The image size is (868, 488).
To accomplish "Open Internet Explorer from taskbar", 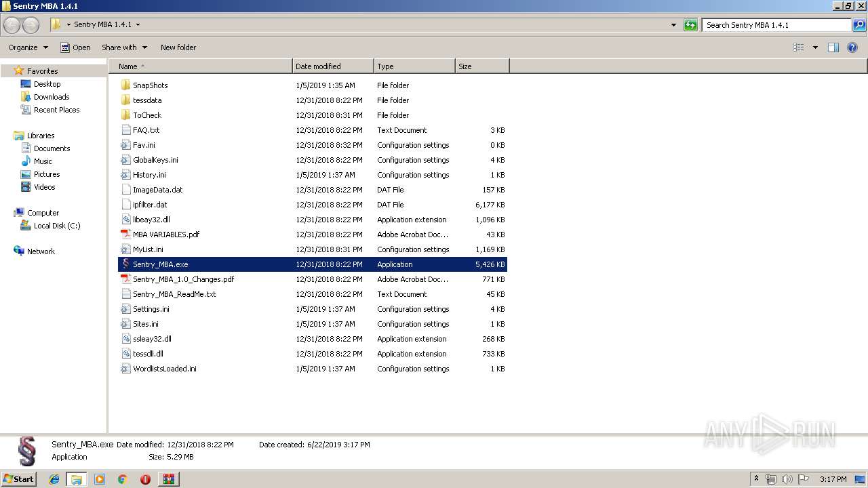I will pos(54,479).
